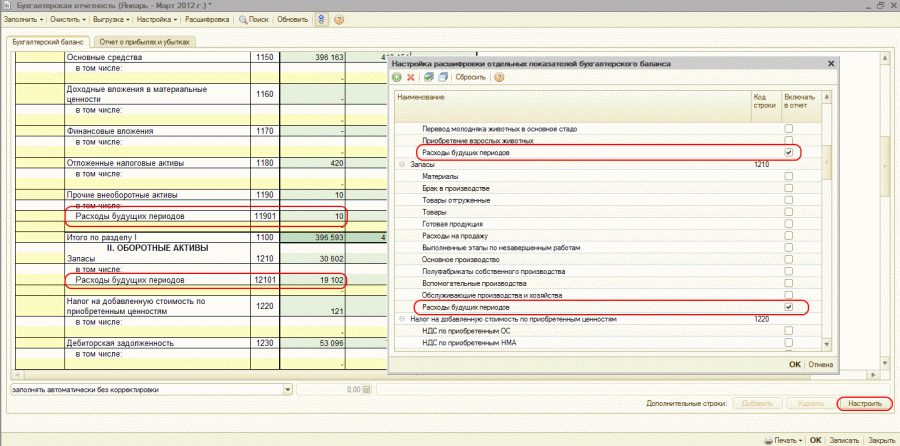
Task: Enable the Материалы checkbox
Action: tap(789, 176)
